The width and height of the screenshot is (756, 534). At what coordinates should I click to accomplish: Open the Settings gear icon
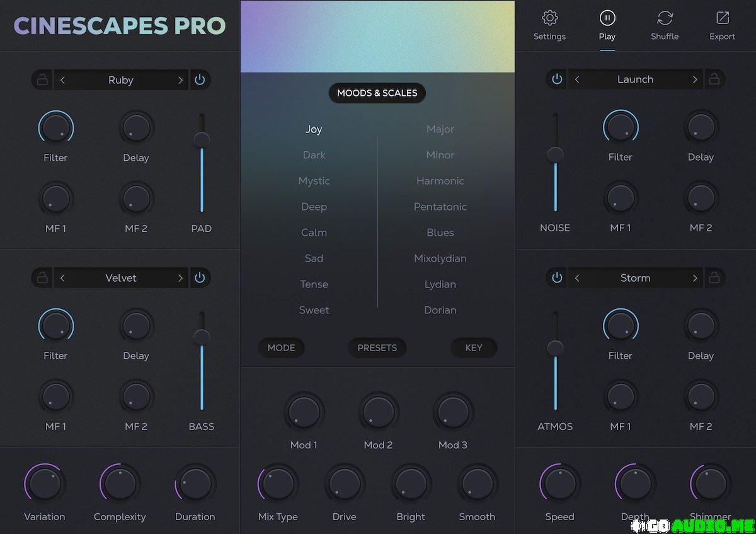(550, 18)
